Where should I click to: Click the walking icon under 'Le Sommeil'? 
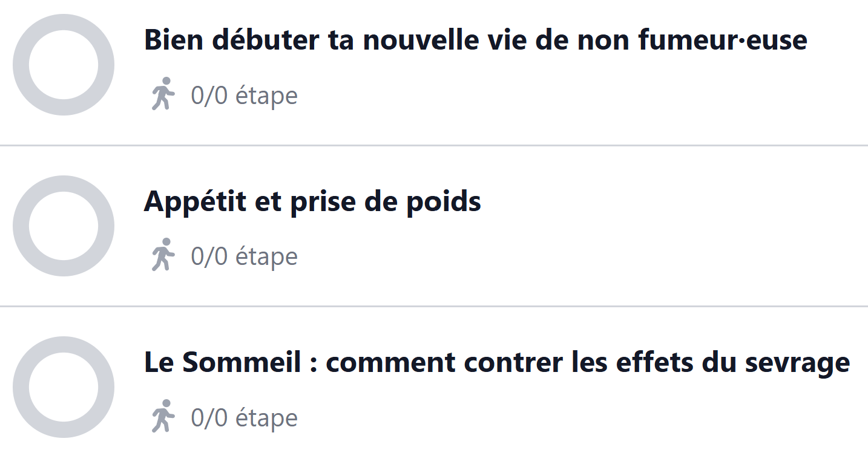click(x=162, y=417)
